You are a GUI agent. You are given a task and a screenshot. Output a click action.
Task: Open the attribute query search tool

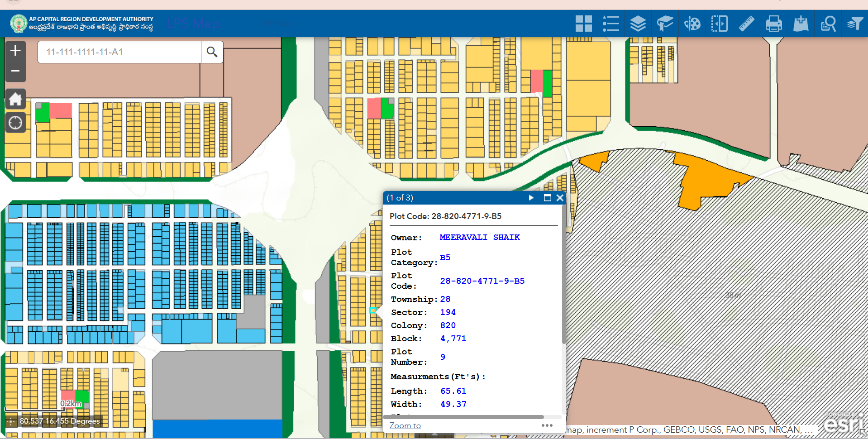click(x=828, y=23)
